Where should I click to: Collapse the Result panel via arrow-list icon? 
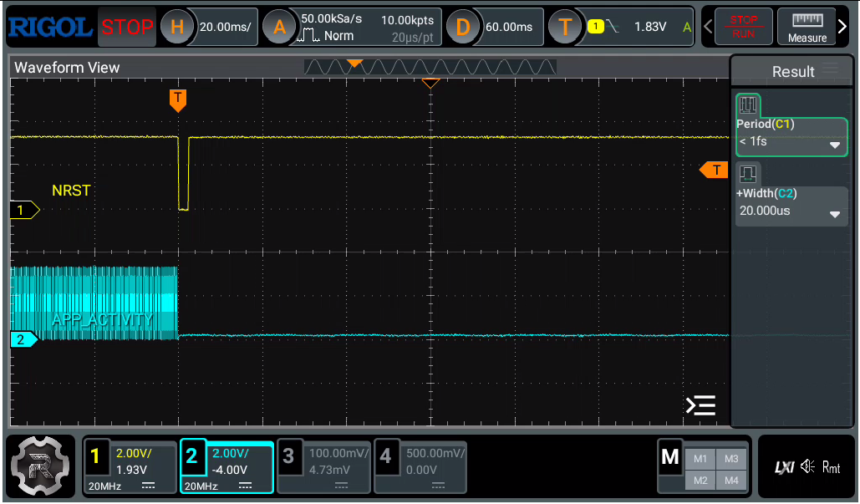(x=701, y=405)
